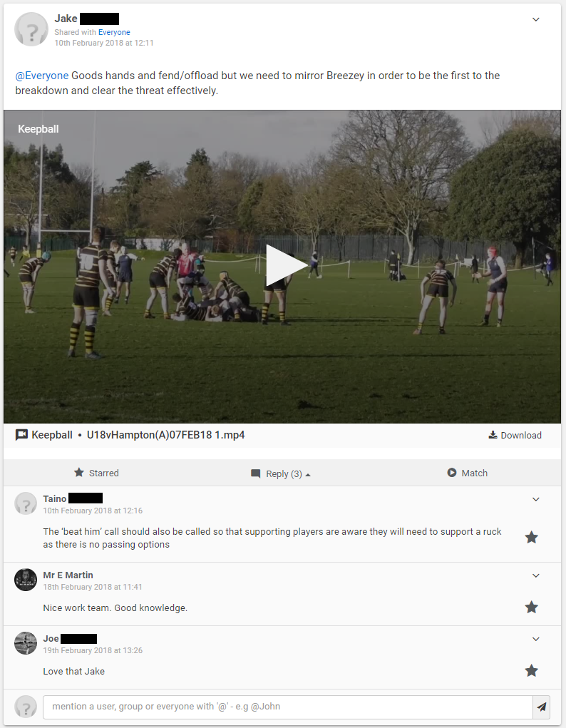Expand options chevron on Taino's comment
Image resolution: width=566 pixels, height=728 pixels.
click(536, 500)
